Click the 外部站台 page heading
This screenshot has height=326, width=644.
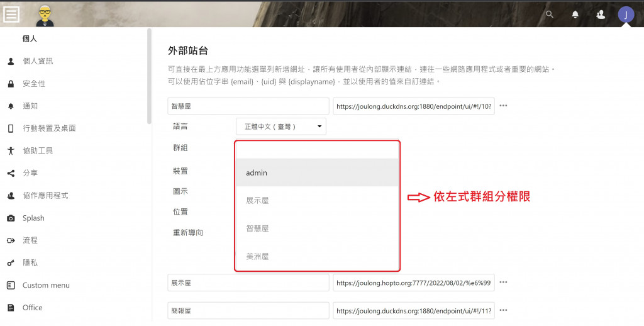(188, 50)
